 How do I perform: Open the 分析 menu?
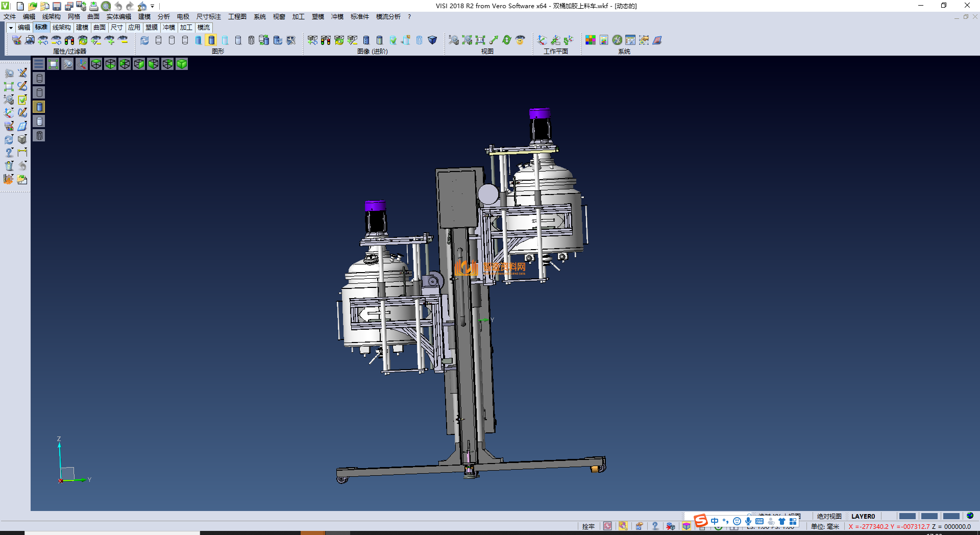pos(163,17)
